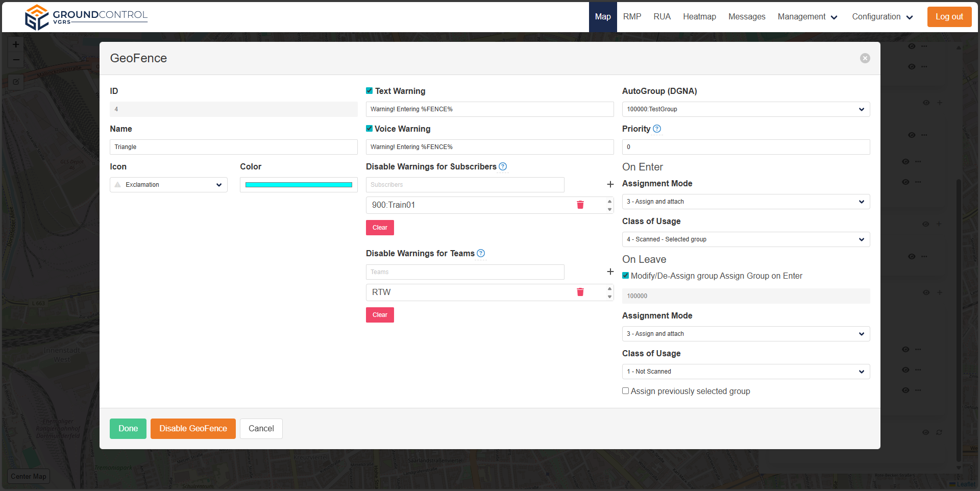Delete subscriber 900:Train01 with trash icon
980x491 pixels.
point(580,205)
